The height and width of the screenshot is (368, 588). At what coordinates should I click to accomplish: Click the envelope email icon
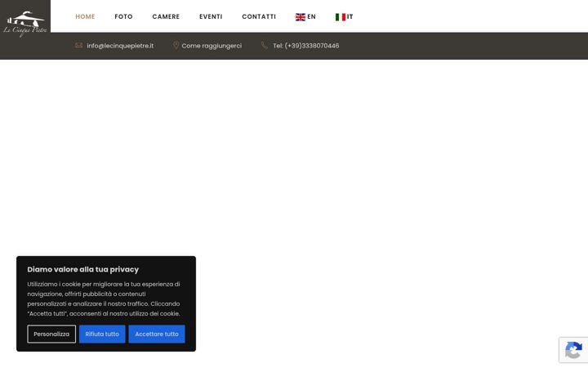pos(78,46)
